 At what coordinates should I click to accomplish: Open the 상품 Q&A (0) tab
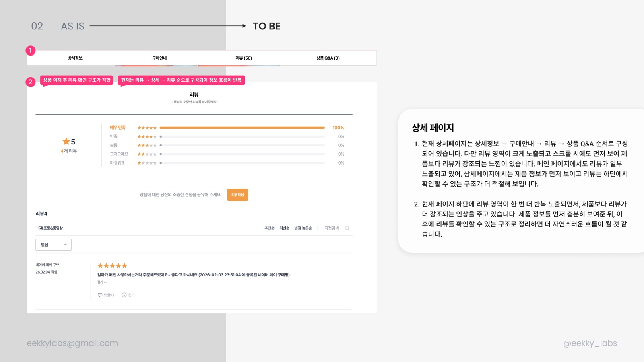328,58
